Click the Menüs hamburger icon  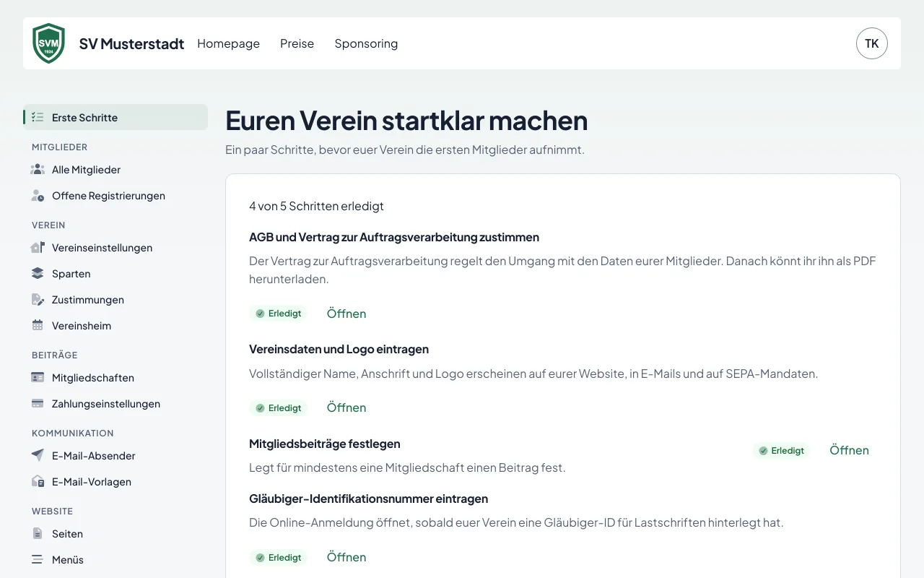[38, 559]
